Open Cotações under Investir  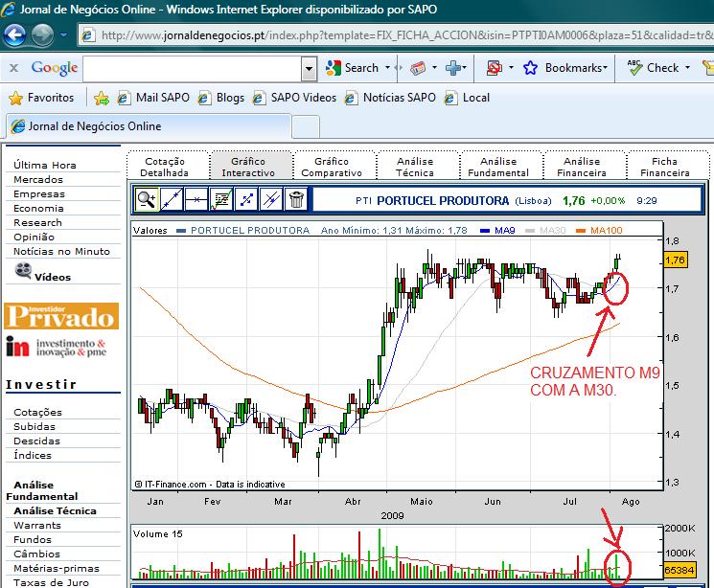coord(37,413)
